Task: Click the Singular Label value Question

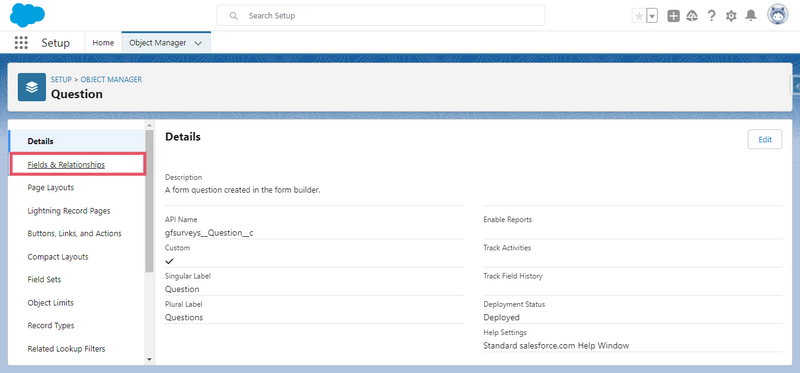Action: [182, 289]
